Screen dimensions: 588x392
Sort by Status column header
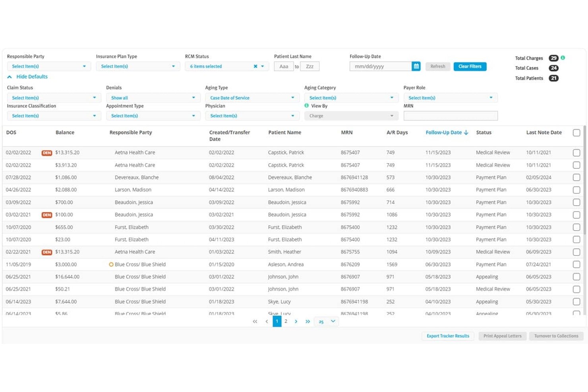[x=484, y=132]
